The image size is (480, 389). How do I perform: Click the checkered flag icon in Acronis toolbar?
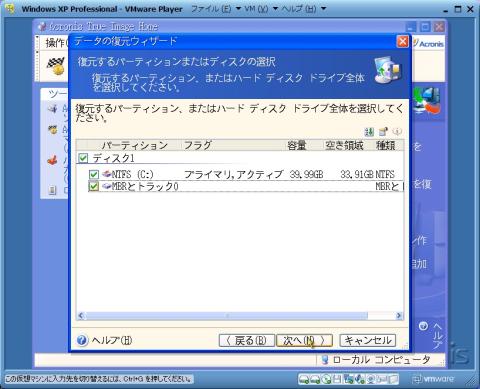click(55, 66)
